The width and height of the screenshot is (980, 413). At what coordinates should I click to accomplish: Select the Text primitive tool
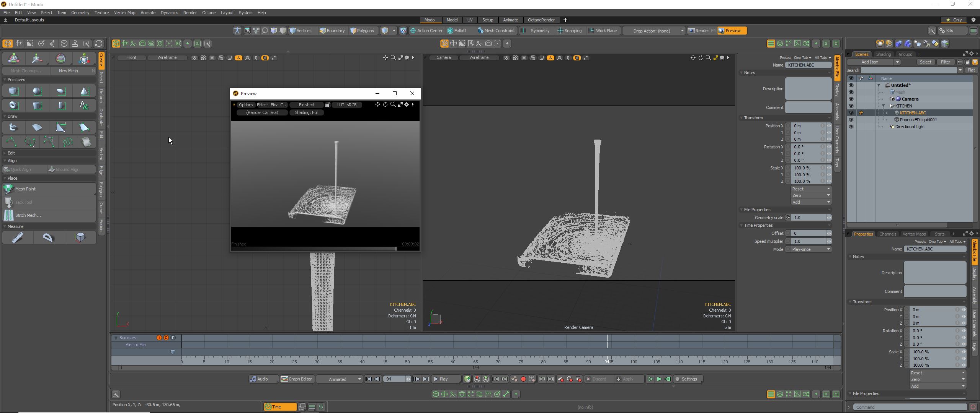pos(84,106)
